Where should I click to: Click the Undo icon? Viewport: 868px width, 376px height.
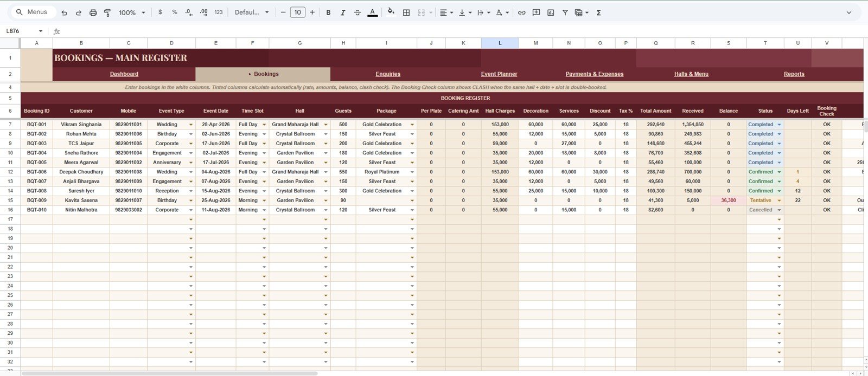[65, 12]
